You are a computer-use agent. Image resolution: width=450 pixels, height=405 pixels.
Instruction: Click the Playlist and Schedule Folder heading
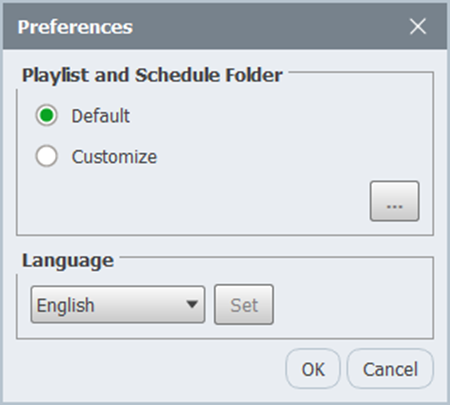point(152,75)
